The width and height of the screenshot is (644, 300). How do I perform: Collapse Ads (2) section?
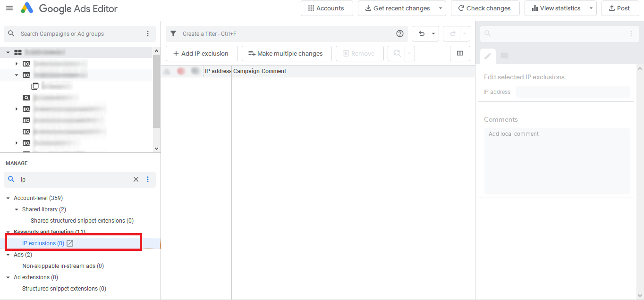tap(8, 255)
